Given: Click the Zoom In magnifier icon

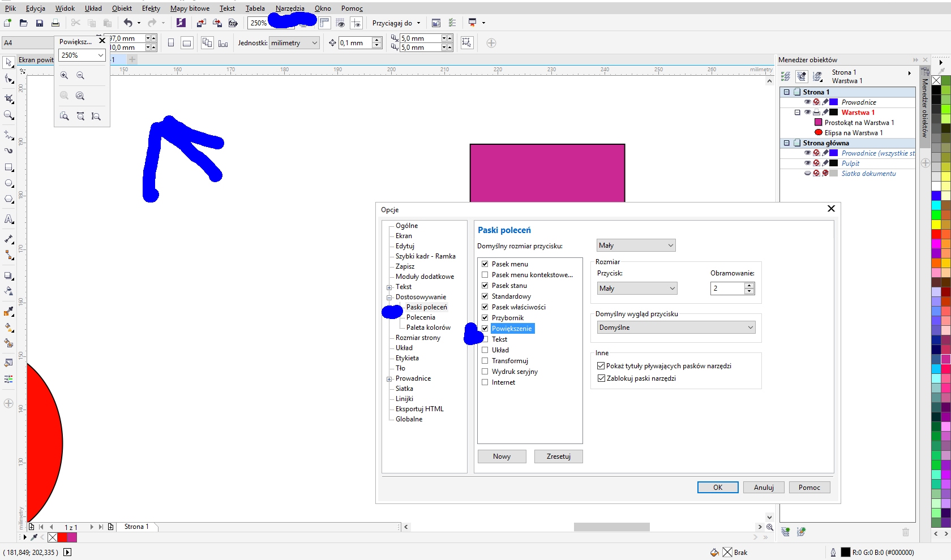Looking at the screenshot, I should click(65, 75).
